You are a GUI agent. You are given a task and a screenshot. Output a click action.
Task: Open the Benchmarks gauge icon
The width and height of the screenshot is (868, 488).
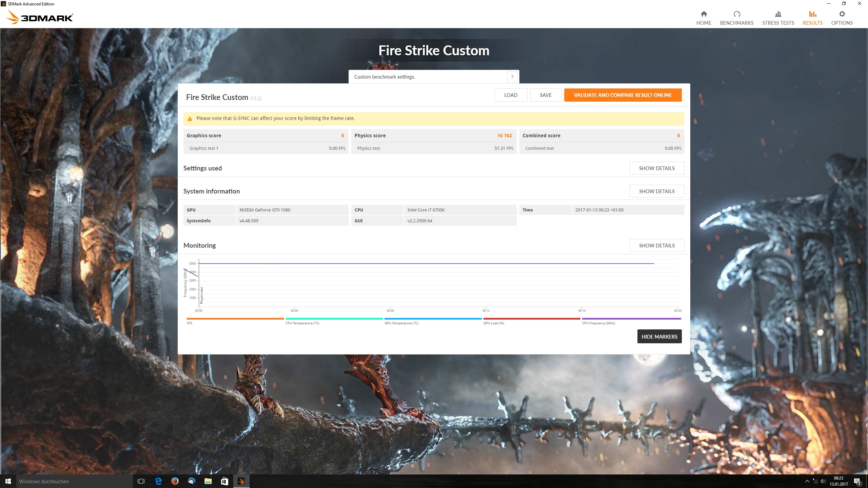click(x=736, y=14)
